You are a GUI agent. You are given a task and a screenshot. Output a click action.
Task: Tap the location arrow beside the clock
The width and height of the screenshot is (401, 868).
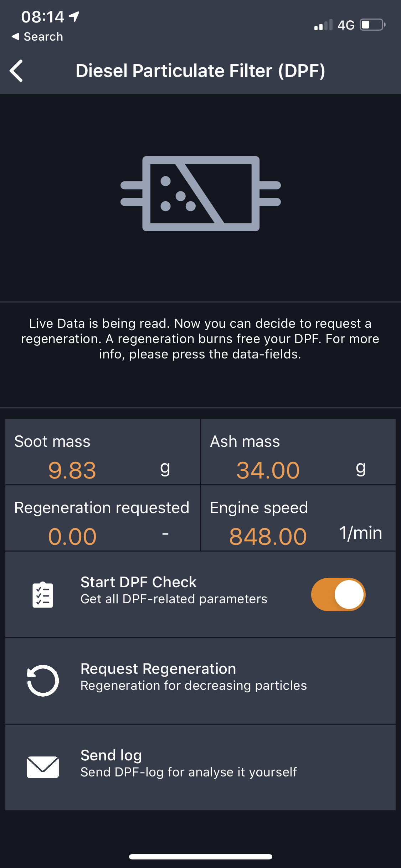[74, 16]
